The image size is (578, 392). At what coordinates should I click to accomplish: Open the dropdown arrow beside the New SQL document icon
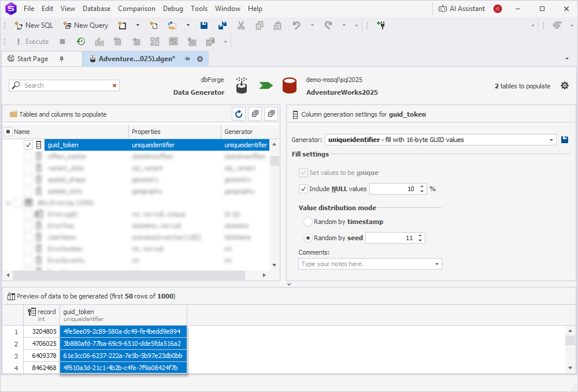tap(138, 25)
